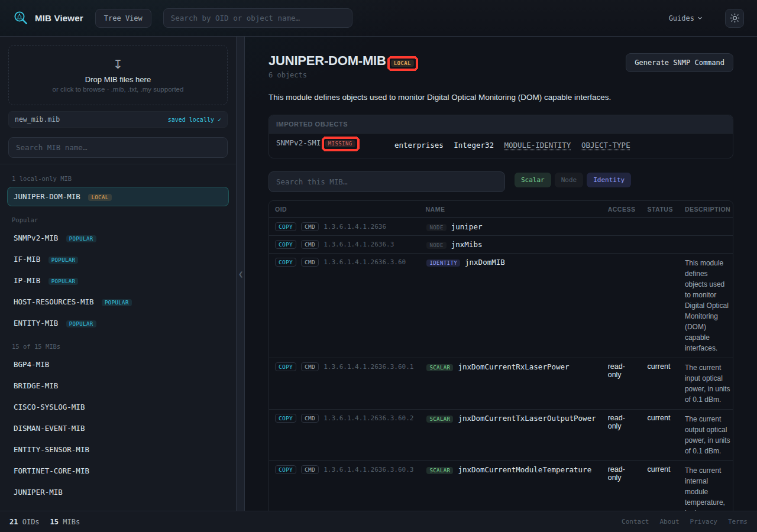
Task: Click the MISSING badge next to SNMPv2-SMI
Action: [340, 144]
